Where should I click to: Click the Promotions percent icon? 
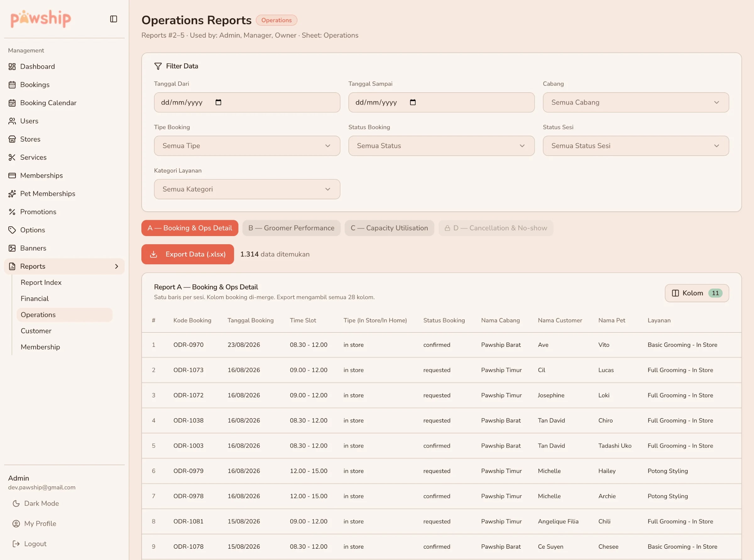click(x=12, y=212)
